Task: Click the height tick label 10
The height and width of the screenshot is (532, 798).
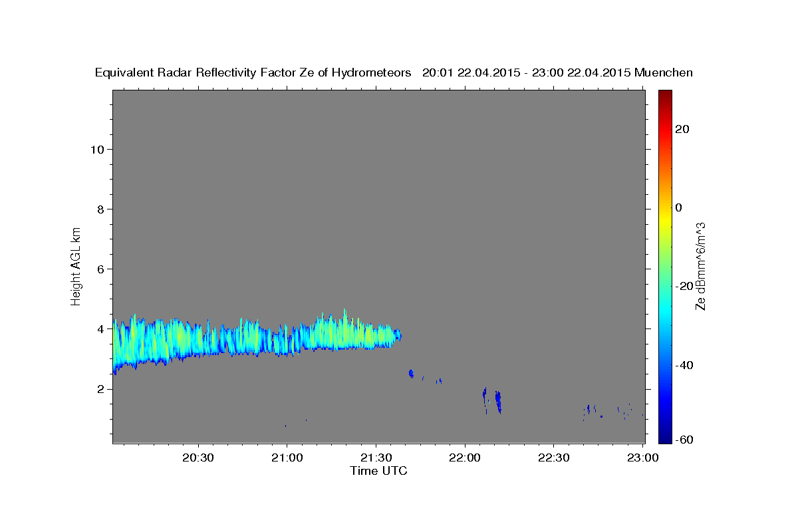Action: point(96,149)
